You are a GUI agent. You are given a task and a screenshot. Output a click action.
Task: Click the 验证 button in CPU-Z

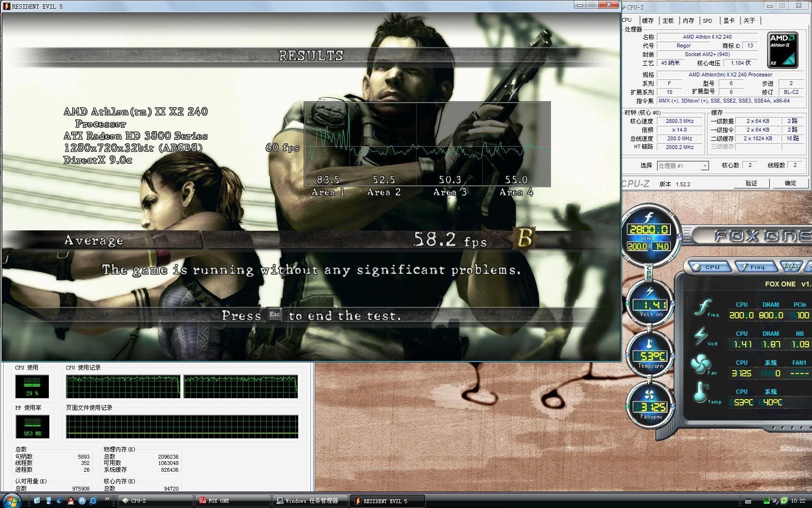click(751, 183)
